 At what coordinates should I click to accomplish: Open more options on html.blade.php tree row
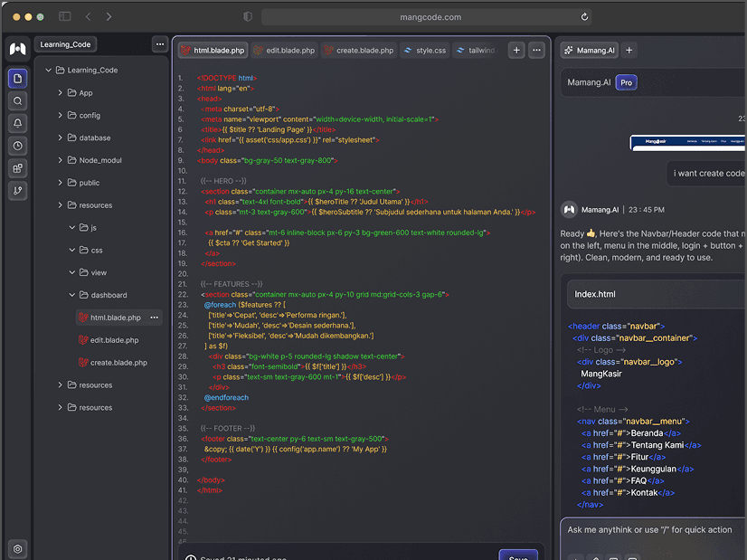[155, 318]
